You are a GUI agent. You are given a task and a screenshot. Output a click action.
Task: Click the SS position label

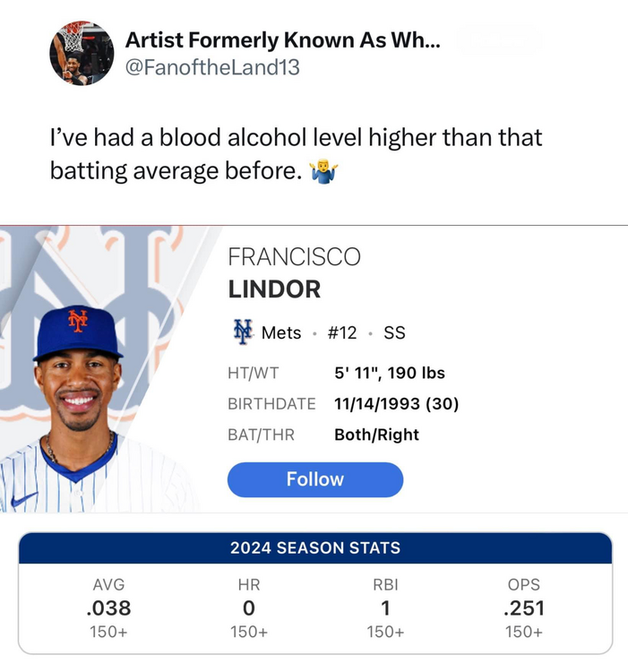coord(394,333)
